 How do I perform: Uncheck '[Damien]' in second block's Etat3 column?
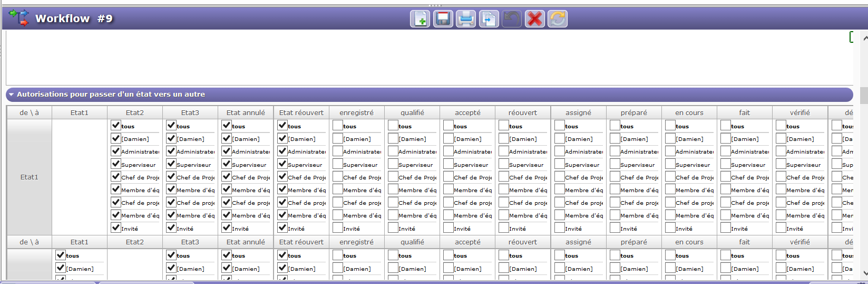point(171,268)
